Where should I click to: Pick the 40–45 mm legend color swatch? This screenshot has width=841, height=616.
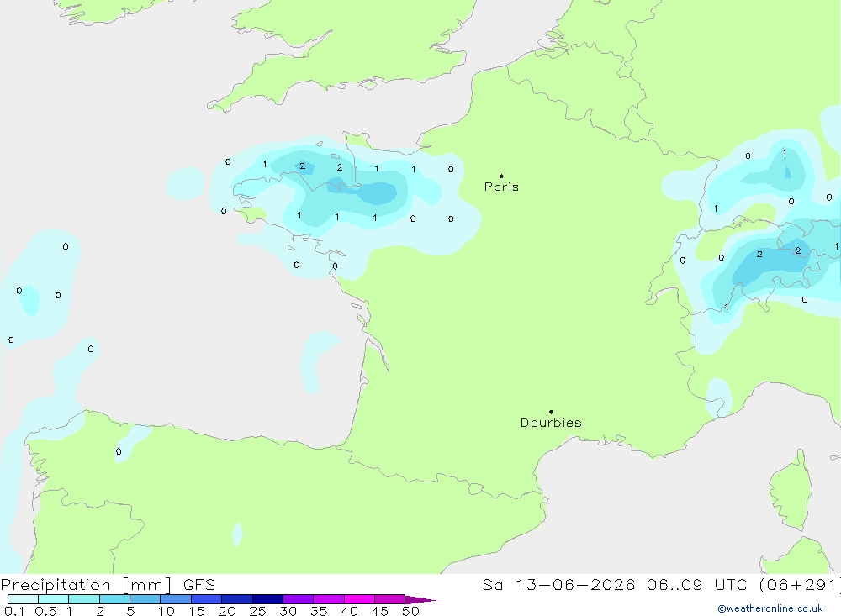pyautogui.click(x=359, y=599)
